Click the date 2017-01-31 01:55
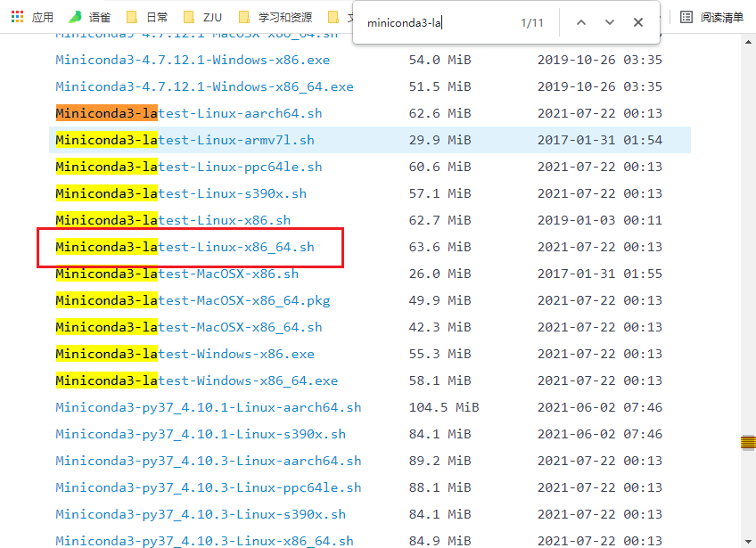 coord(600,274)
